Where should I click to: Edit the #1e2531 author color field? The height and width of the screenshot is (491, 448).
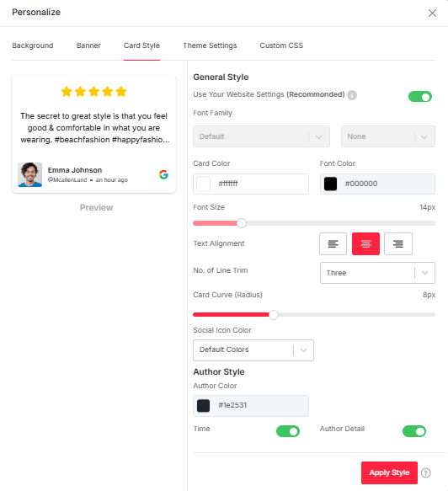click(x=251, y=405)
